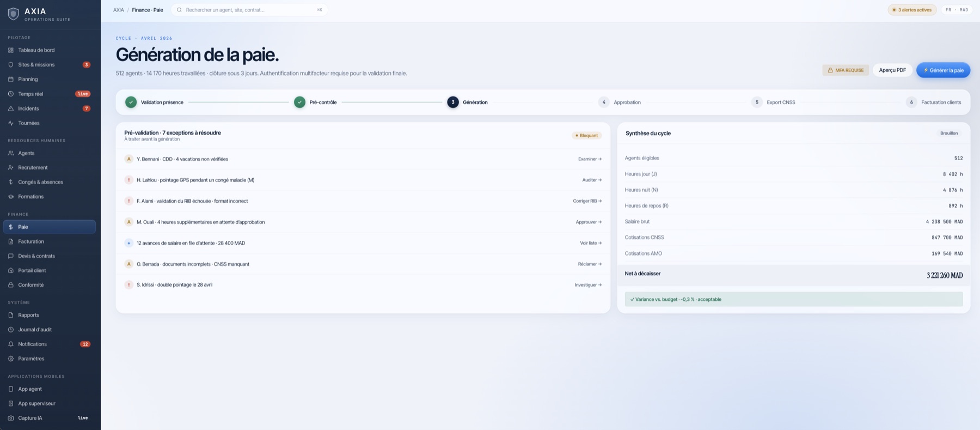The height and width of the screenshot is (430, 980).
Task: Click Investiguer for S. Idrissi double pointage
Action: tap(588, 285)
